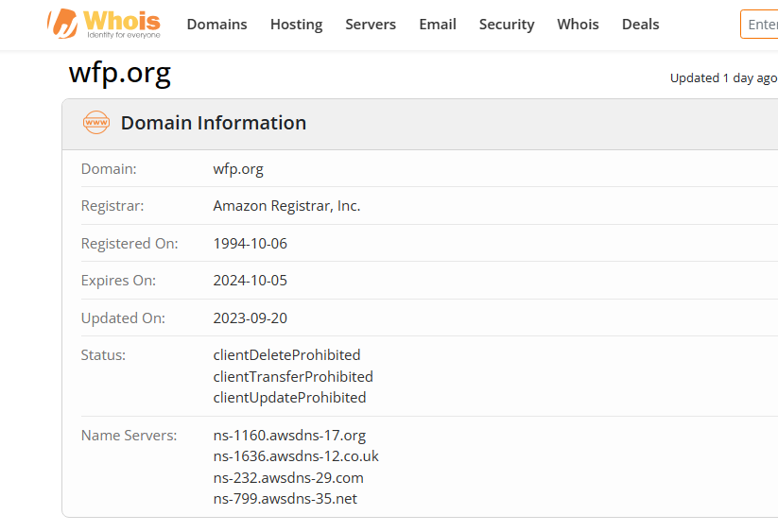778x532 pixels.
Task: Open the Deals menu item
Action: [x=640, y=25]
